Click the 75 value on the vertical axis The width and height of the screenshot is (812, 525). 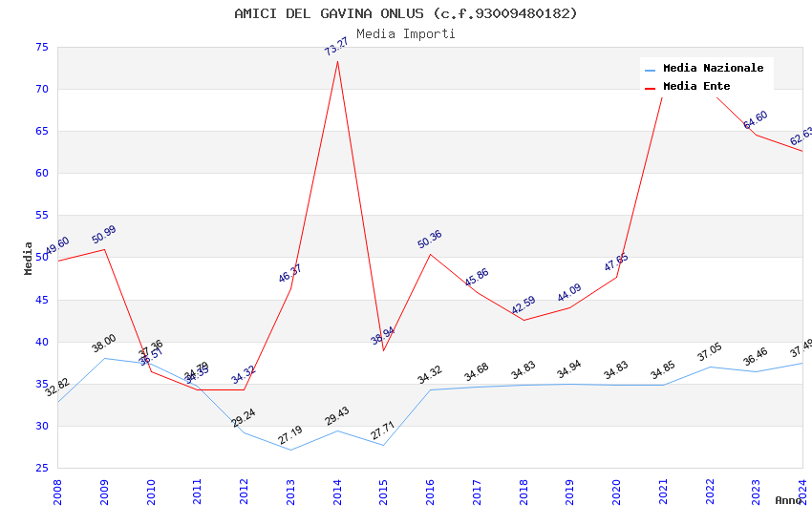41,48
